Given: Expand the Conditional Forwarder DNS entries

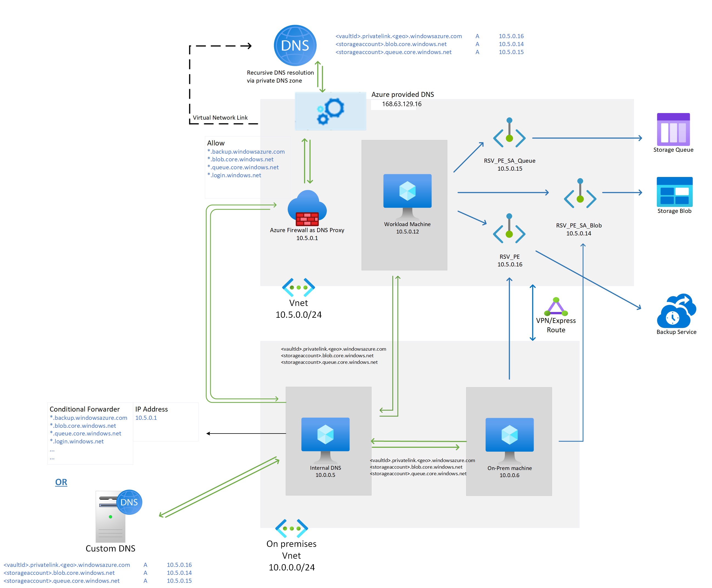Looking at the screenshot, I should click(52, 451).
